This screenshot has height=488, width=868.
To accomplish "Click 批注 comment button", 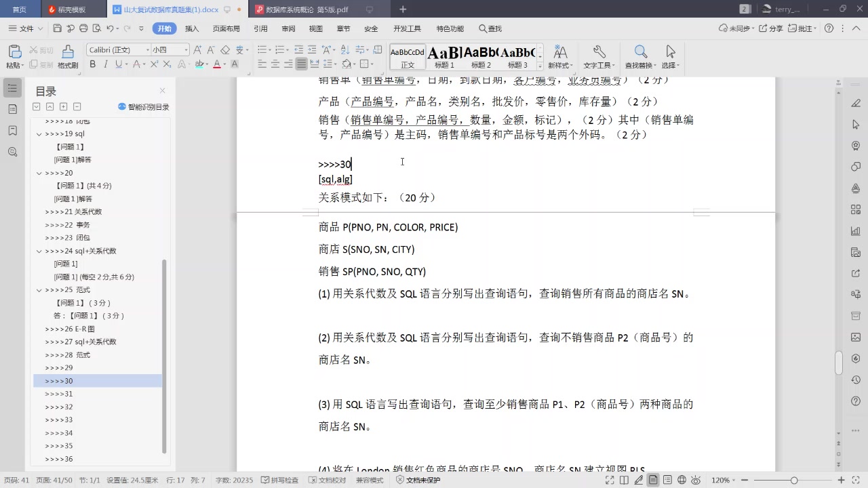I will pyautogui.click(x=802, y=28).
